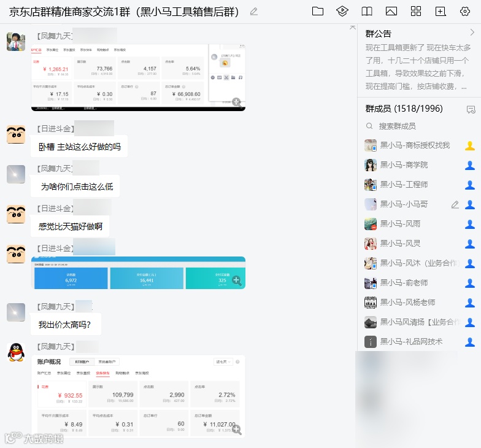The height and width of the screenshot is (448, 481).
Task: Select member 黑小马-小马哥
Action: 419,204
